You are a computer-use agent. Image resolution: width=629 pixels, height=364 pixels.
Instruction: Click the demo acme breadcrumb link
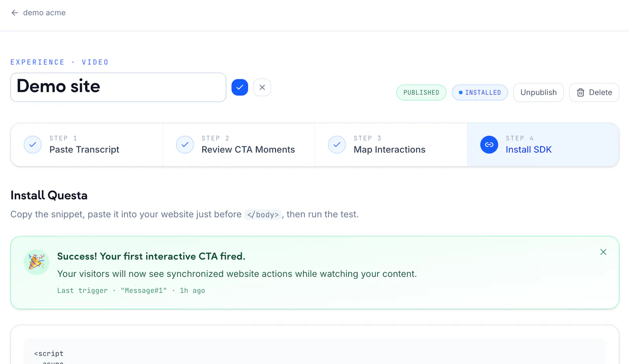[x=44, y=13]
